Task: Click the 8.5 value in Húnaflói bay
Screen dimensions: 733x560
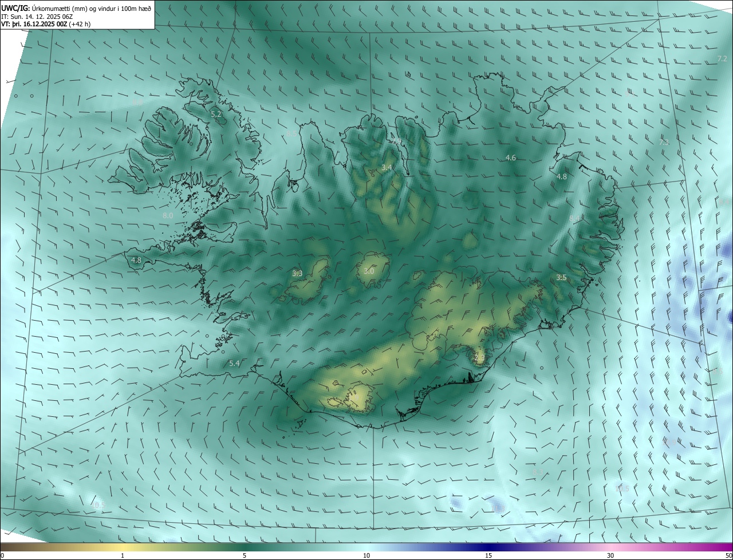Action: click(x=291, y=133)
